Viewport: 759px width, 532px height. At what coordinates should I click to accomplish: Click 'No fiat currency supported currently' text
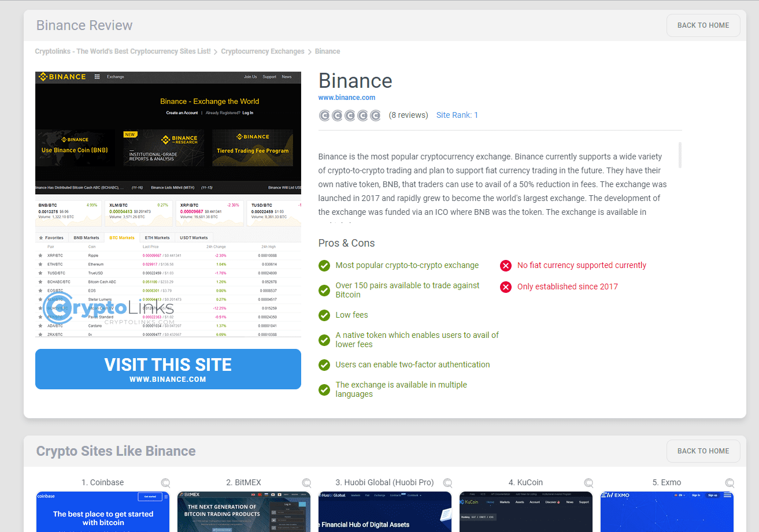point(582,265)
